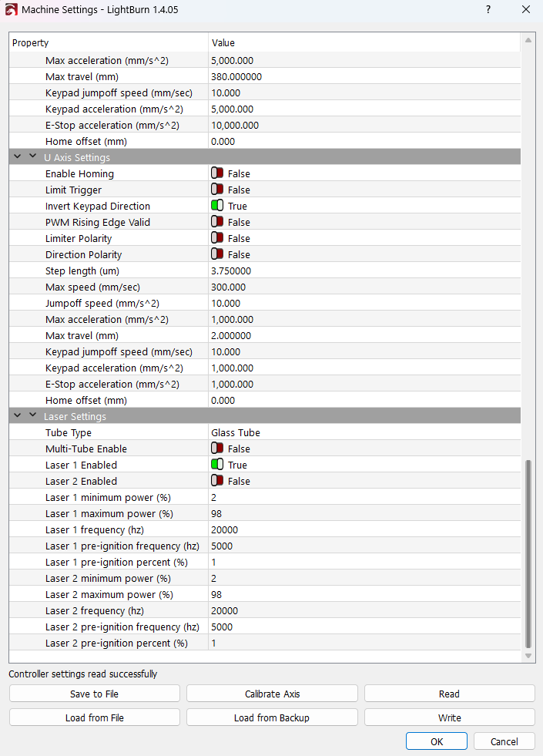Screen dimensions: 543x756
Task: Disable Invert Keypad Direction switch
Action: pyautogui.click(x=216, y=206)
